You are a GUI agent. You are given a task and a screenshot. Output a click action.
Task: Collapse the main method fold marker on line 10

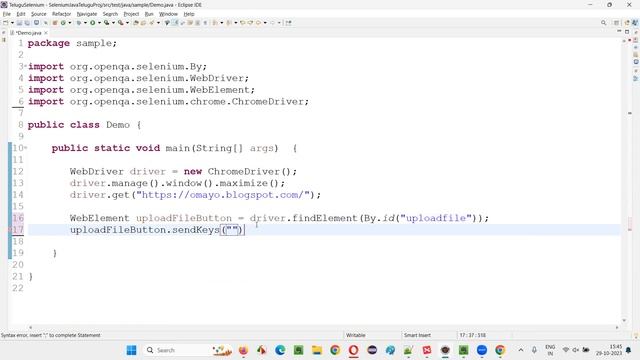[x=26, y=147]
